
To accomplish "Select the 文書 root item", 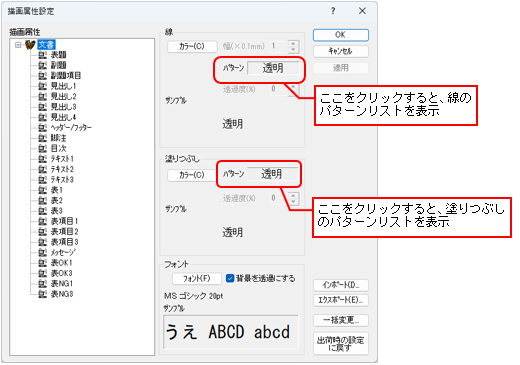I will (x=46, y=45).
